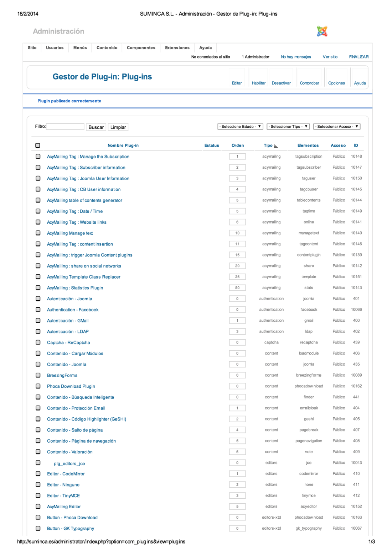Sort by Elementos column header
Screen dimensions: 392x555
point(308,146)
